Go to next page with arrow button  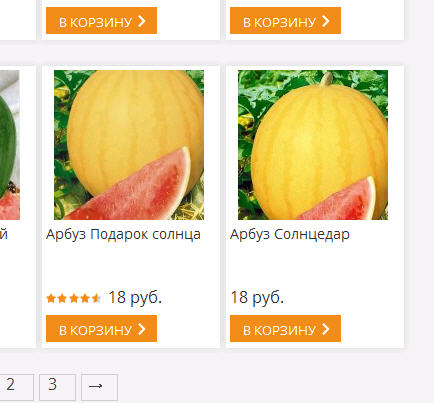point(99,387)
